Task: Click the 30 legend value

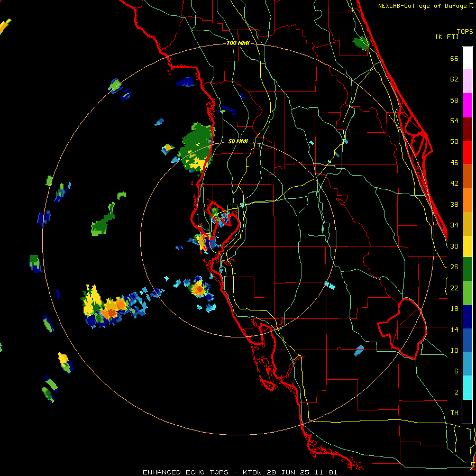Action: [454, 246]
